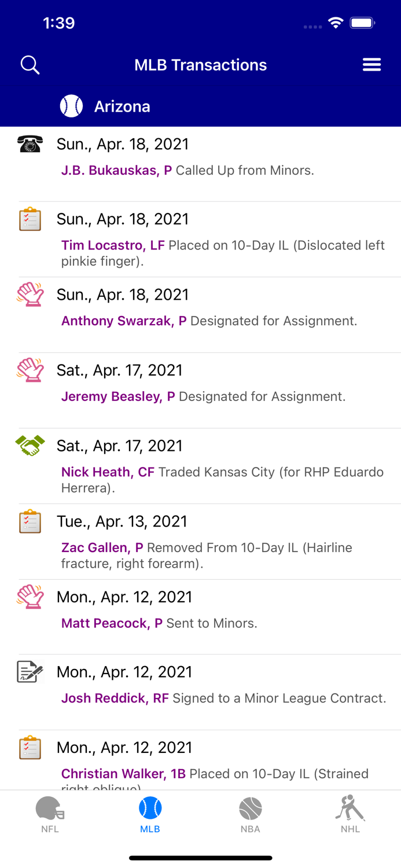Click the waving hand icon for Jeremy Beasley

click(30, 370)
